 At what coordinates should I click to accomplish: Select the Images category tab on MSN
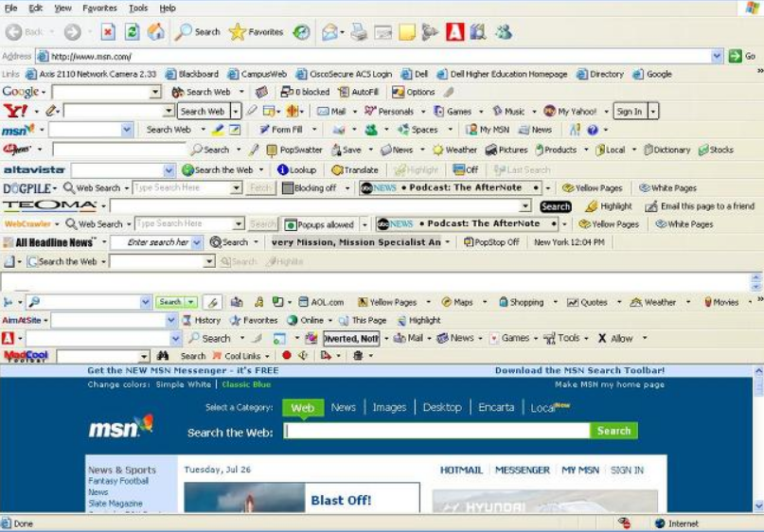[389, 407]
